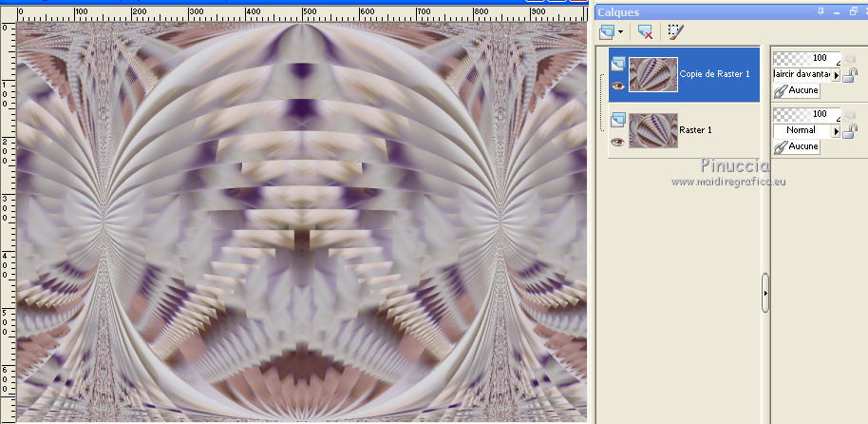Screen dimensions: 868x424
Task: Click Aucune link button for Copie de Raster 1
Action: point(797,90)
